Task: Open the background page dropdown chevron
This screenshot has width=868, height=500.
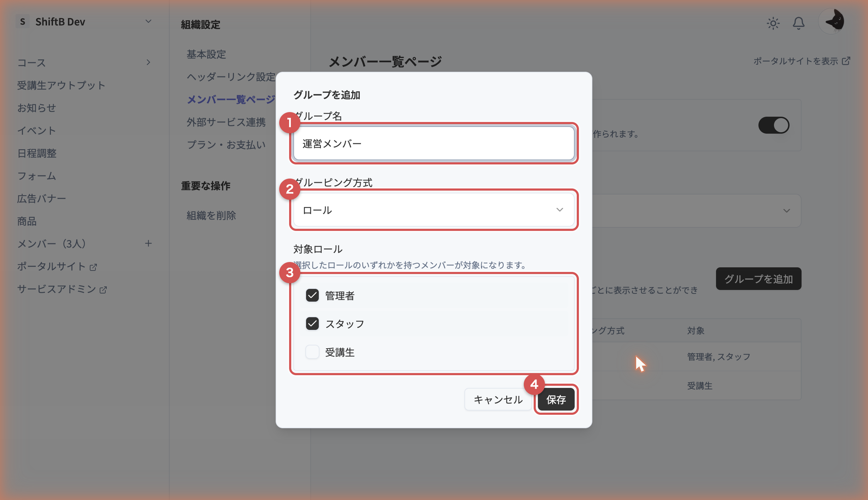Action: (x=786, y=210)
